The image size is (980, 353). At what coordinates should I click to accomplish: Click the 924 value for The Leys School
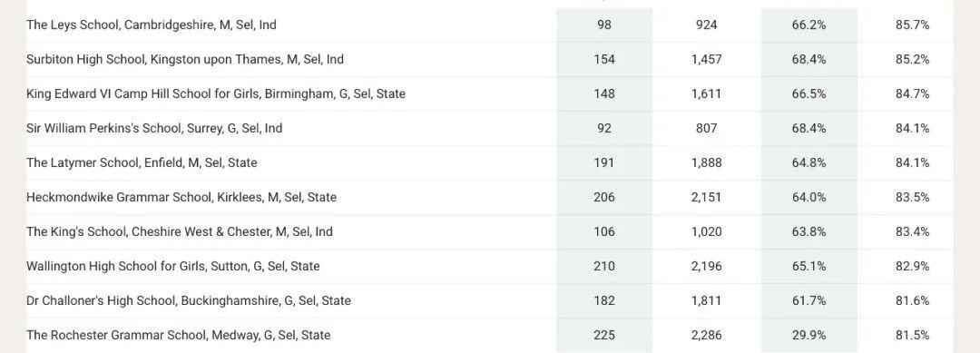pos(706,25)
